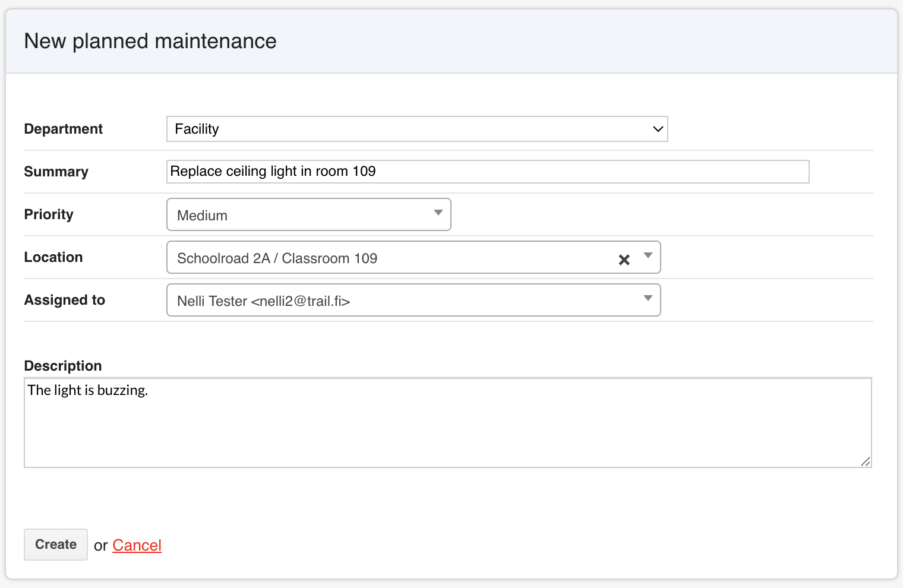The width and height of the screenshot is (903, 588).
Task: Open the Nelli Tester assignee dropdown
Action: [404, 301]
